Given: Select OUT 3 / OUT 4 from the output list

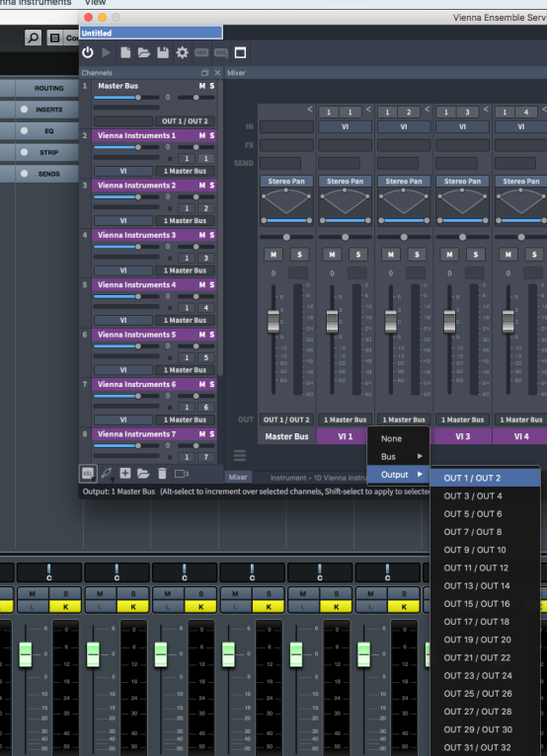Looking at the screenshot, I should point(485,496).
